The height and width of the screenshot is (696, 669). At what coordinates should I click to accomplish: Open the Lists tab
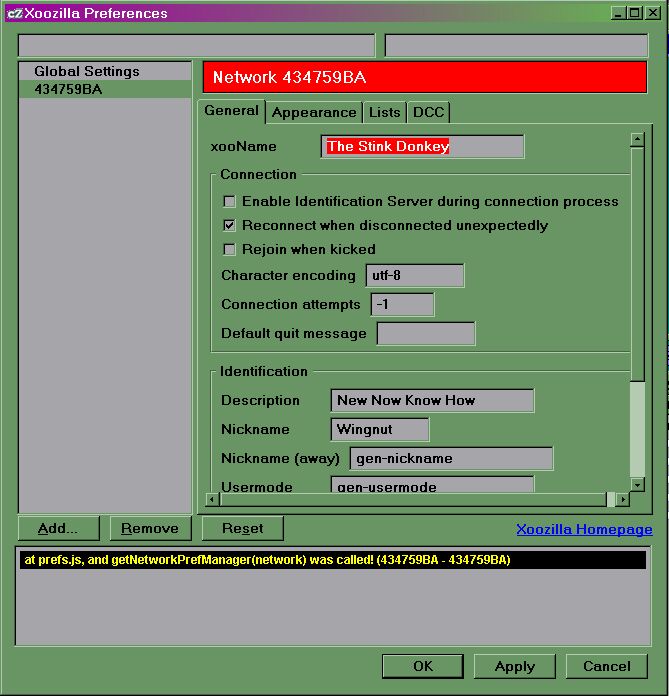(384, 112)
